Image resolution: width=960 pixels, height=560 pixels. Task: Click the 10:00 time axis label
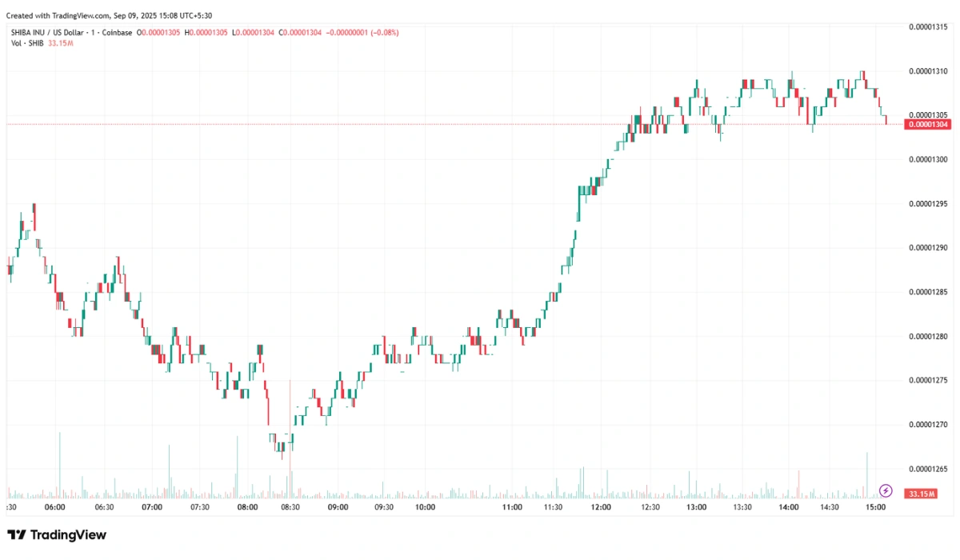[x=425, y=507]
